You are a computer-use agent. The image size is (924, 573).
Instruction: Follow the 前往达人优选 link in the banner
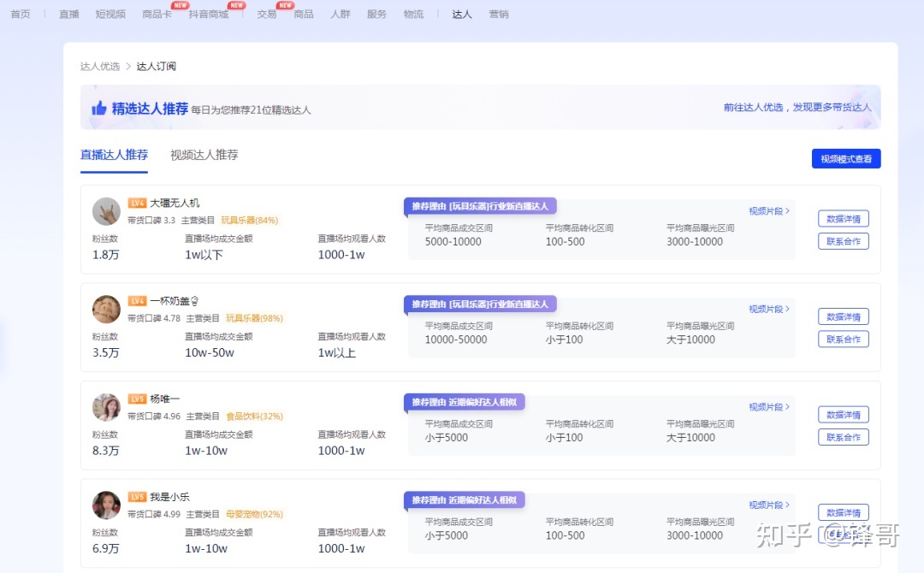797,108
